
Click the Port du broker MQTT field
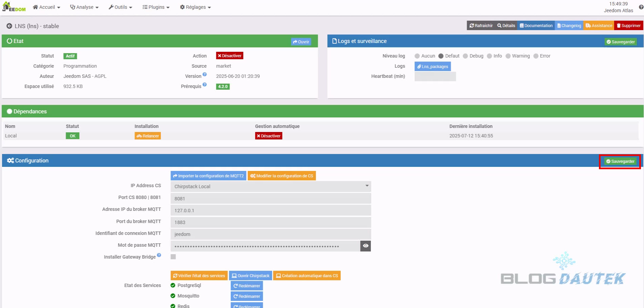(x=270, y=222)
